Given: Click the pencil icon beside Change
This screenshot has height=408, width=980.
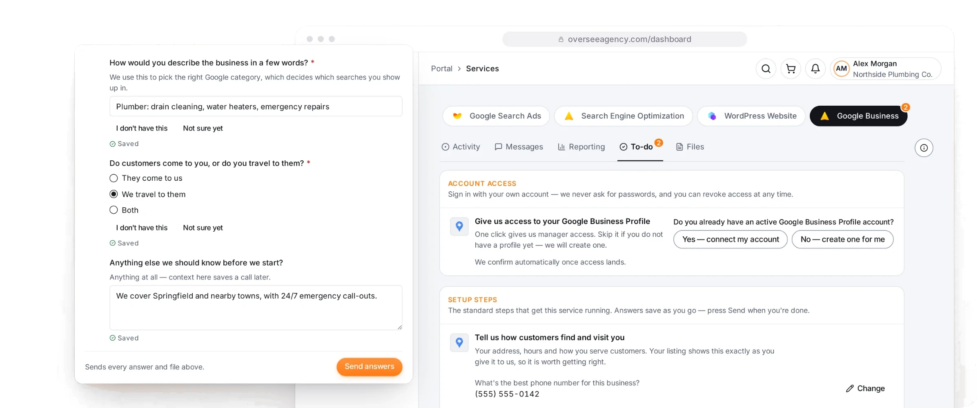Looking at the screenshot, I should click(850, 388).
